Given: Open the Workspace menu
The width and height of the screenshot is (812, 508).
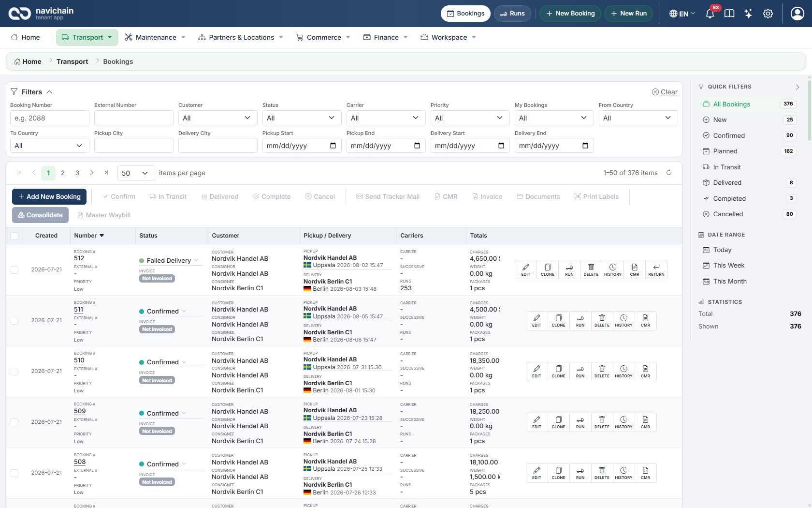Looking at the screenshot, I should 448,37.
